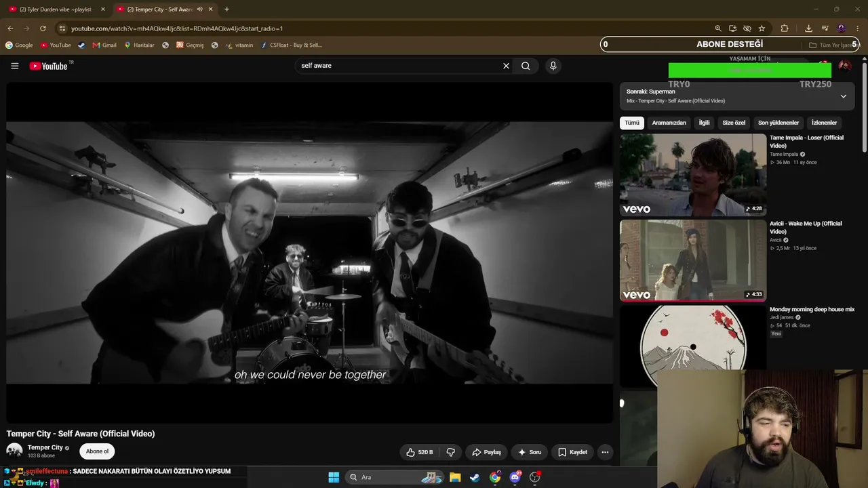Open the Geçmiş bookmark
Screen dimensions: 868x488
point(190,45)
